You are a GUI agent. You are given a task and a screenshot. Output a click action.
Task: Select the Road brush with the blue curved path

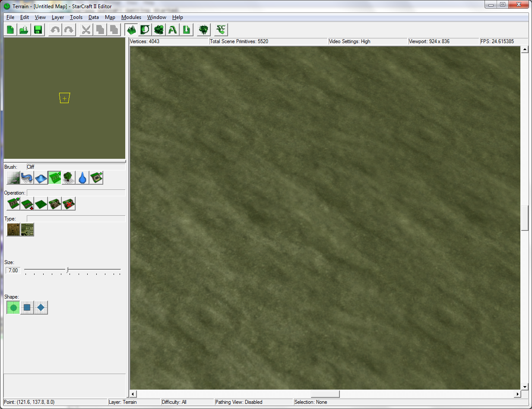pyautogui.click(x=27, y=178)
